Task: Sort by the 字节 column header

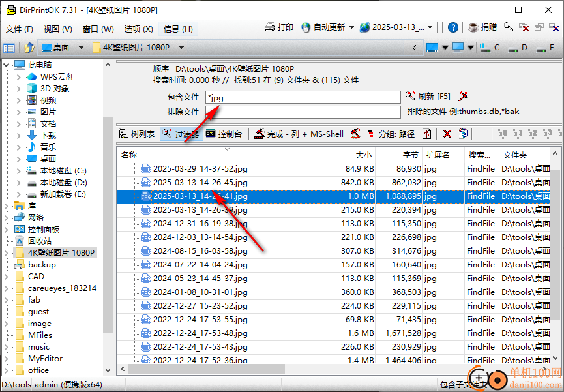Action: [398, 155]
